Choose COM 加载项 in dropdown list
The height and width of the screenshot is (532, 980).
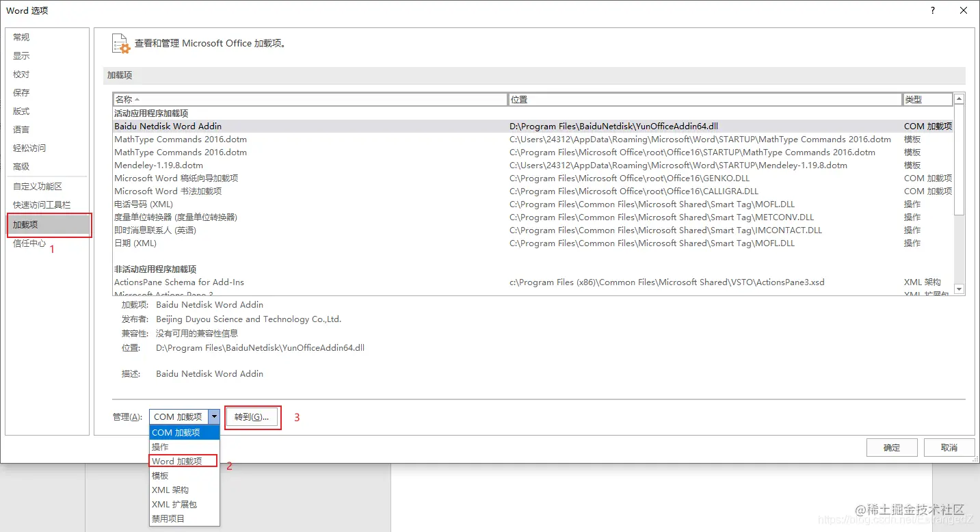(185, 433)
